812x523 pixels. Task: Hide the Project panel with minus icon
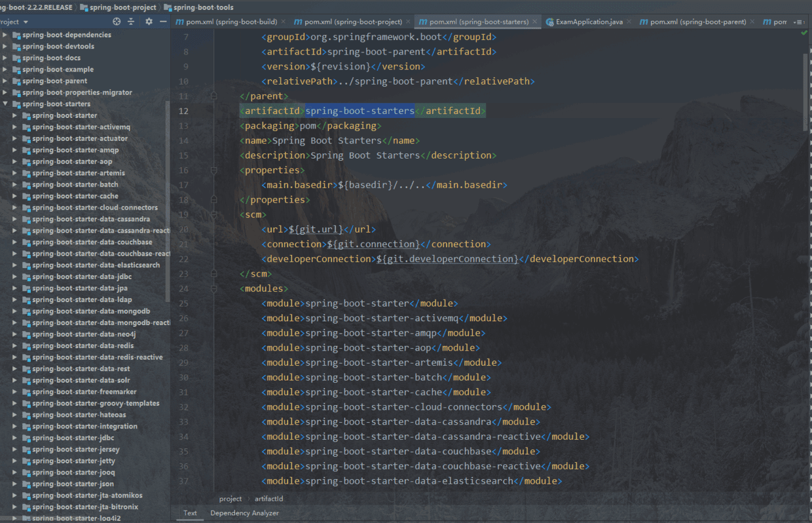tap(162, 22)
